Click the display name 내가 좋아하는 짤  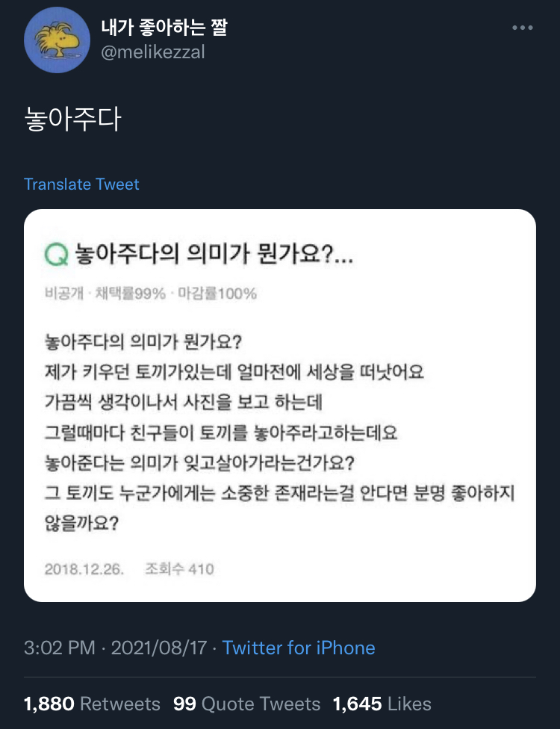coord(166,27)
